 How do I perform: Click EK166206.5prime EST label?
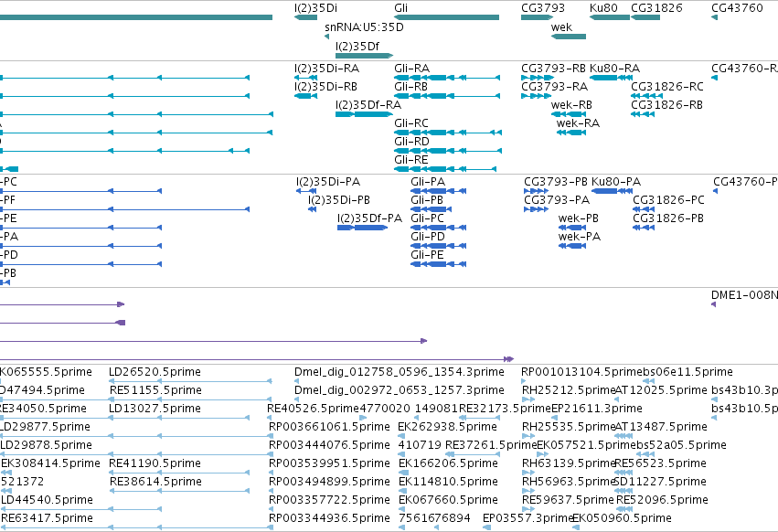(448, 463)
